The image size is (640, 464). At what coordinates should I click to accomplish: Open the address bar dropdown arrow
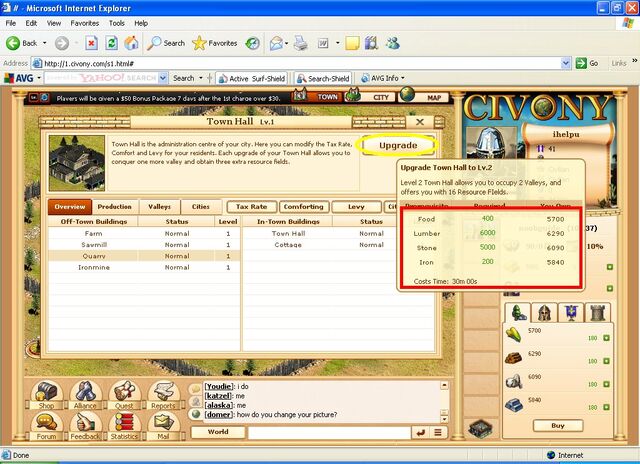click(x=565, y=63)
